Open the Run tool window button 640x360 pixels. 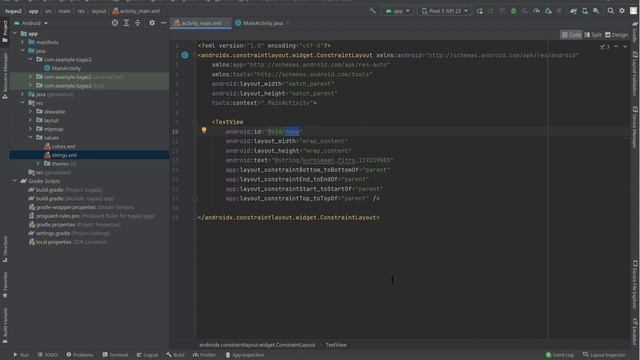click(x=21, y=355)
